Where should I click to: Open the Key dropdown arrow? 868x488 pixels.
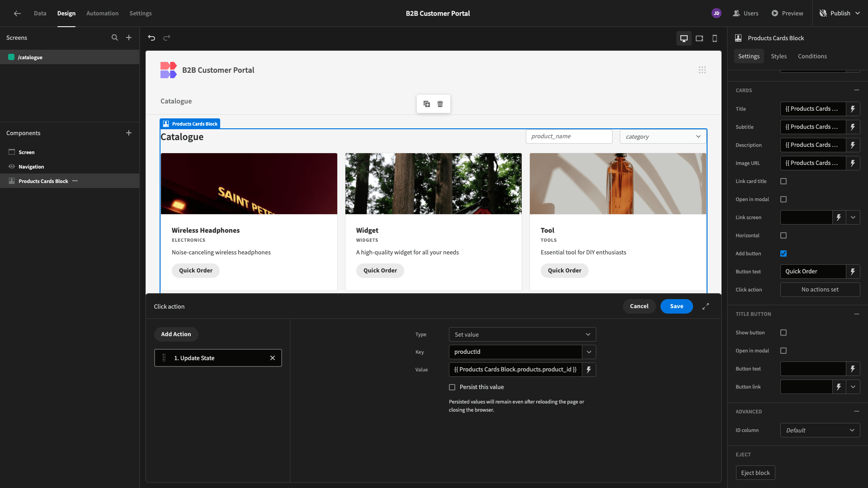click(589, 352)
